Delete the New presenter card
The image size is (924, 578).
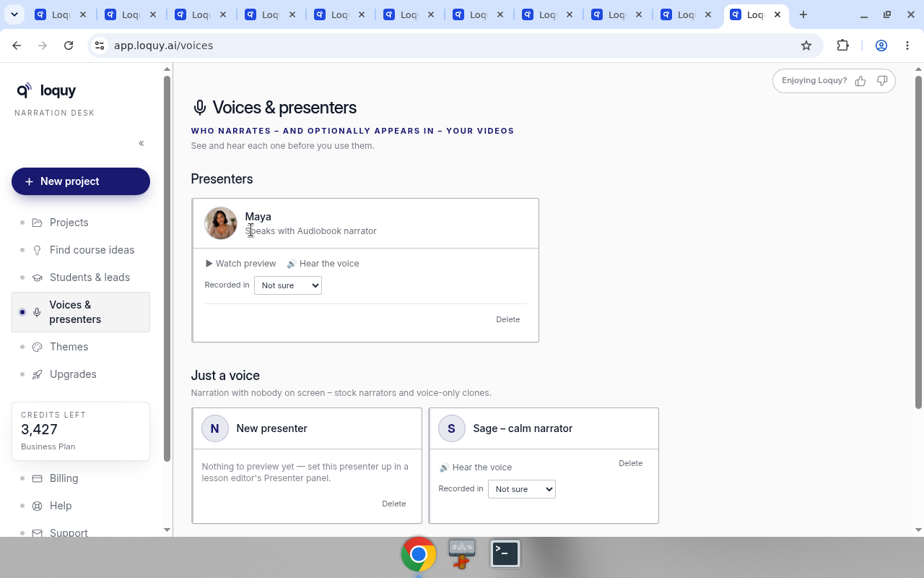coord(394,504)
